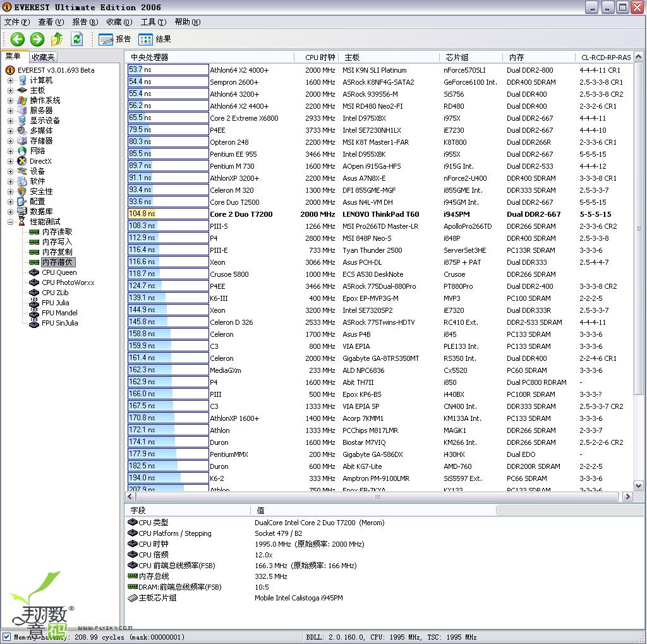Go up one level with the up-arrow icon

tap(57, 39)
